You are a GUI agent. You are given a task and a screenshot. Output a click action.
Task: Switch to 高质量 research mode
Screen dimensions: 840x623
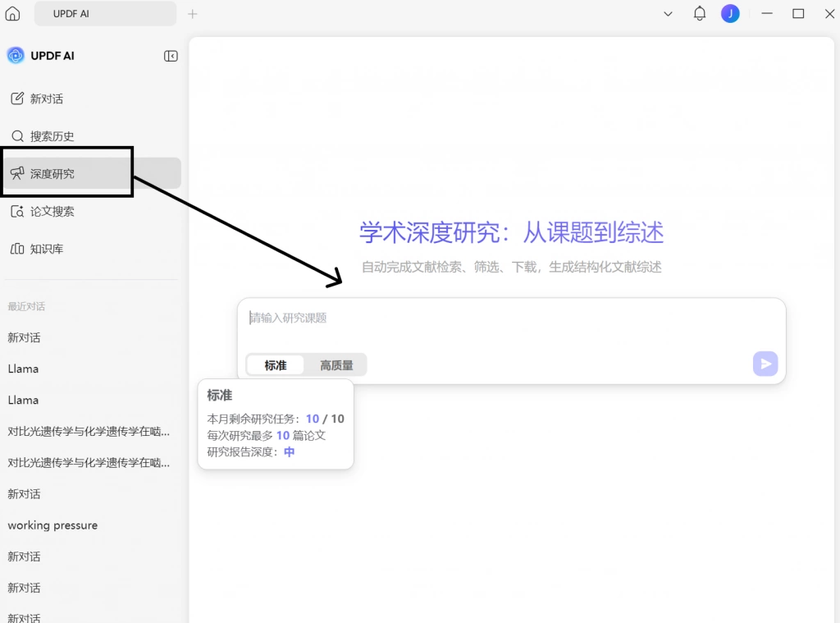336,365
